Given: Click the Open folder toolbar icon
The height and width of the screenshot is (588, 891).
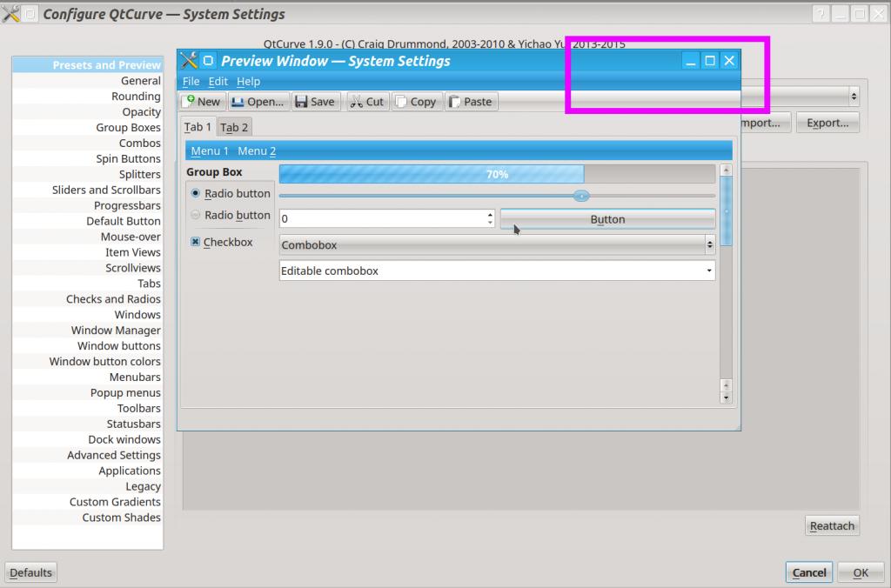Looking at the screenshot, I should click(x=238, y=102).
